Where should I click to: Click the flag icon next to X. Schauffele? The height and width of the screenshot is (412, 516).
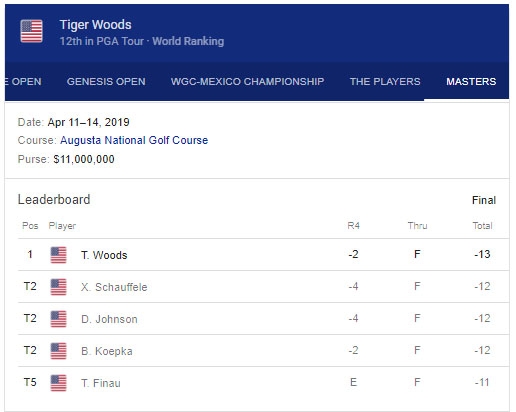coord(58,287)
